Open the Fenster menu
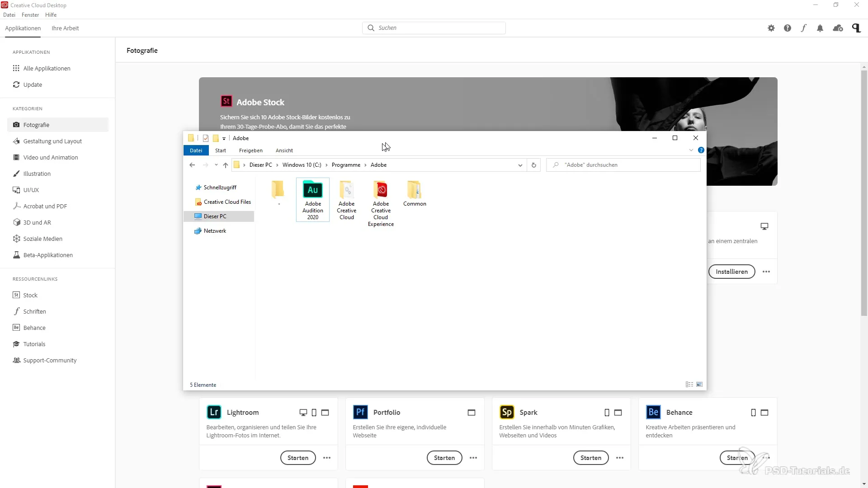Viewport: 868px width, 488px height. [x=30, y=15]
